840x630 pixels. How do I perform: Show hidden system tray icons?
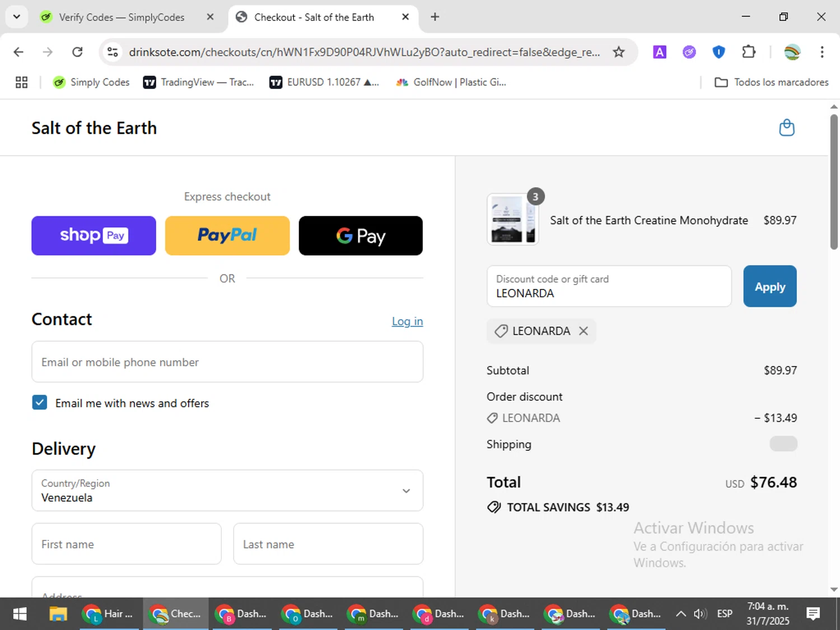(680, 614)
